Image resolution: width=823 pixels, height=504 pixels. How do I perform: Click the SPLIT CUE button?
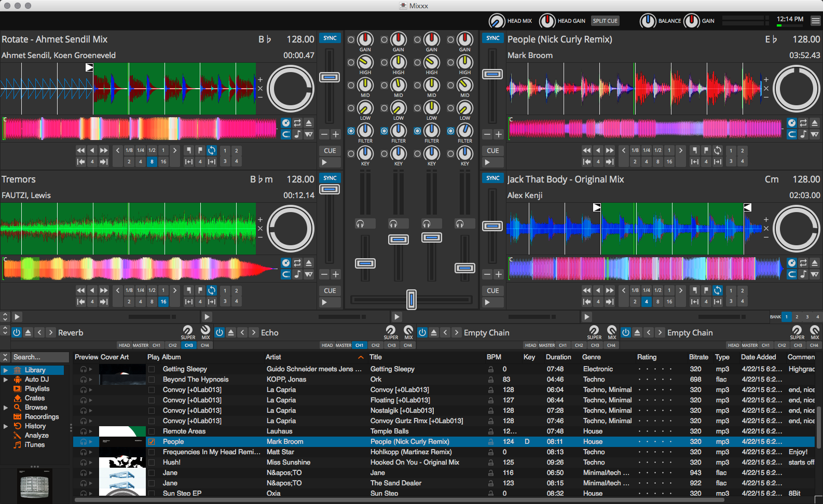pos(605,21)
